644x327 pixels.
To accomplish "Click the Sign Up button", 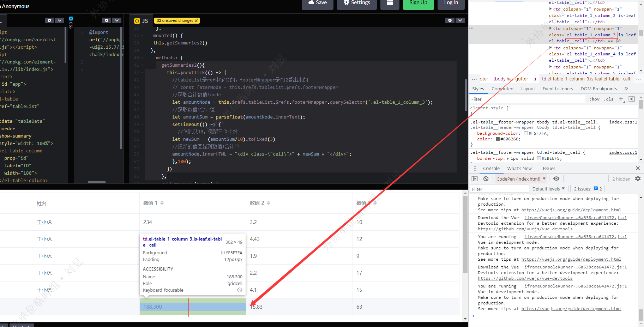I will (x=418, y=3).
